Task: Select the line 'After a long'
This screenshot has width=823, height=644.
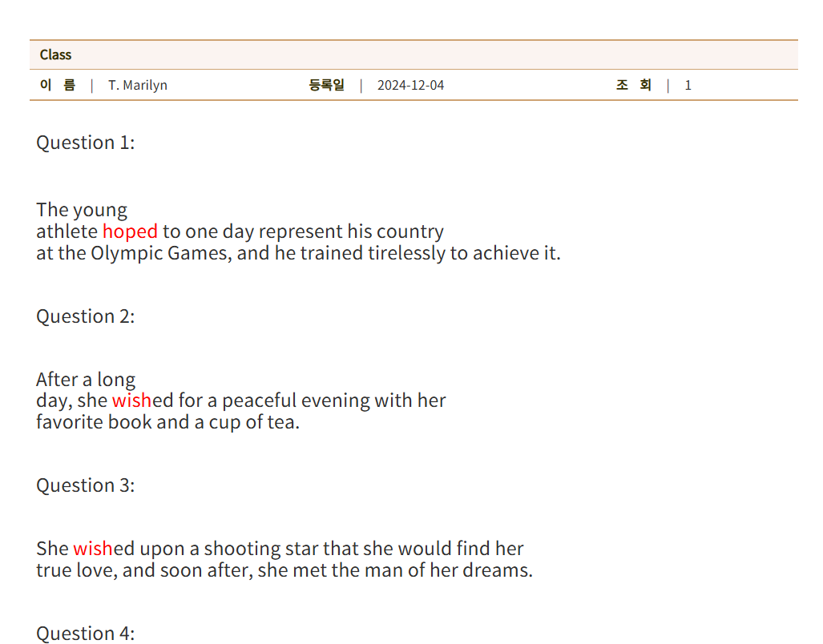Action: click(x=86, y=379)
